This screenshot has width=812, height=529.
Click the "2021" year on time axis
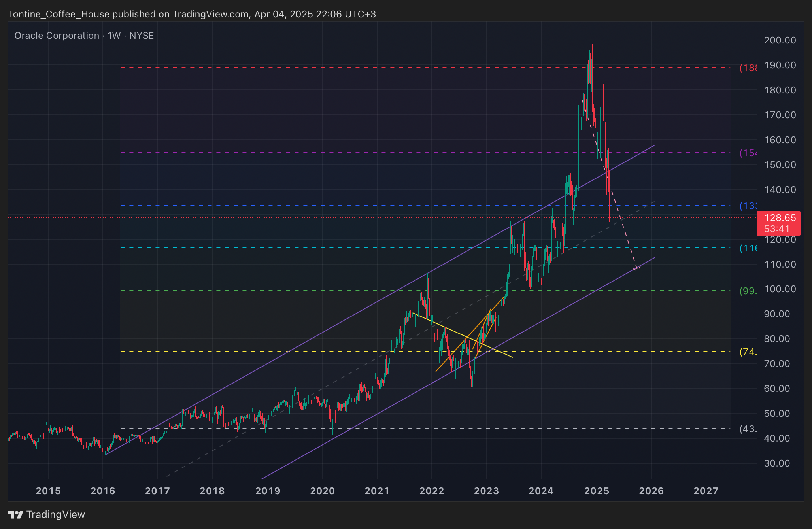377,491
